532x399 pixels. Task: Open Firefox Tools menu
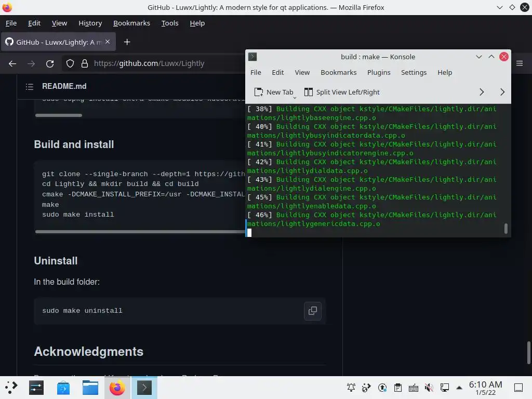pos(170,23)
